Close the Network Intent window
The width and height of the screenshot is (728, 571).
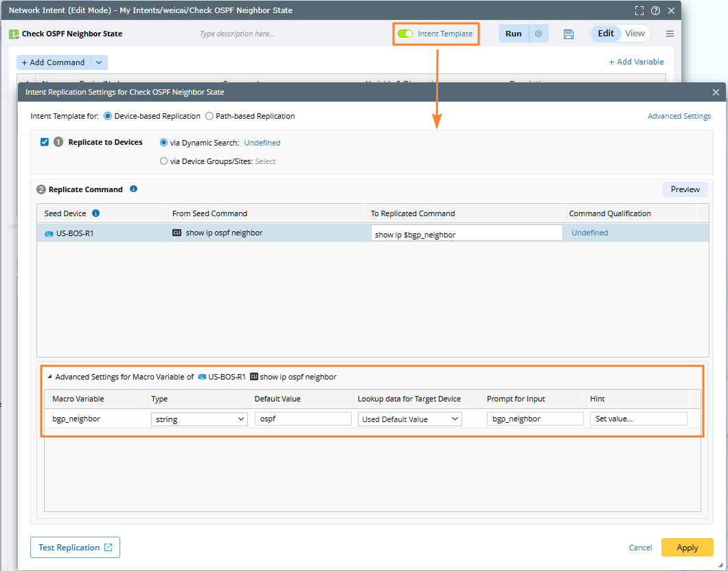pyautogui.click(x=672, y=10)
